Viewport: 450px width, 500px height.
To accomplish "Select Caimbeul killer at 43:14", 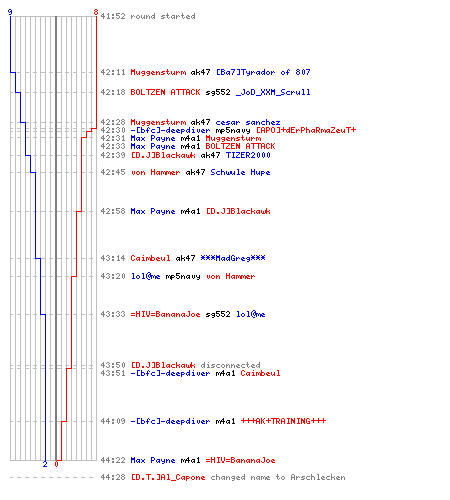I will click(150, 258).
